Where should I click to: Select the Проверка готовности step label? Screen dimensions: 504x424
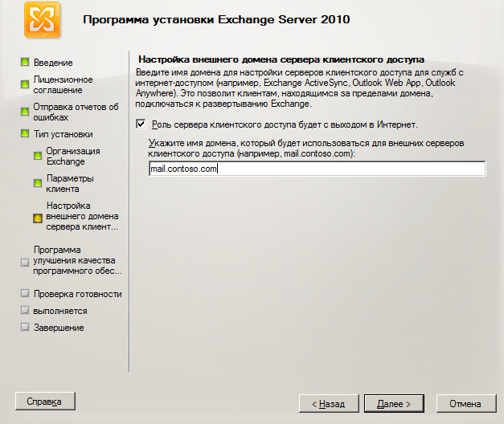click(77, 294)
